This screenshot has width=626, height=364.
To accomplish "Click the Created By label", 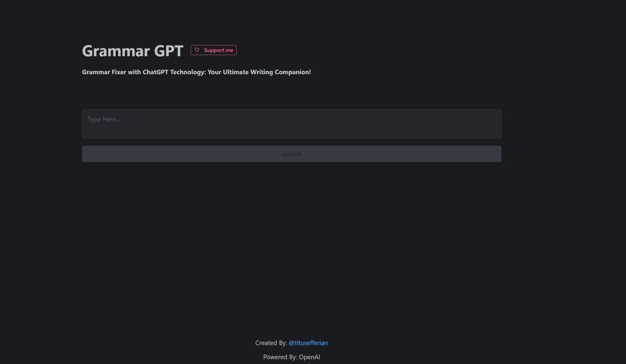I will point(271,343).
